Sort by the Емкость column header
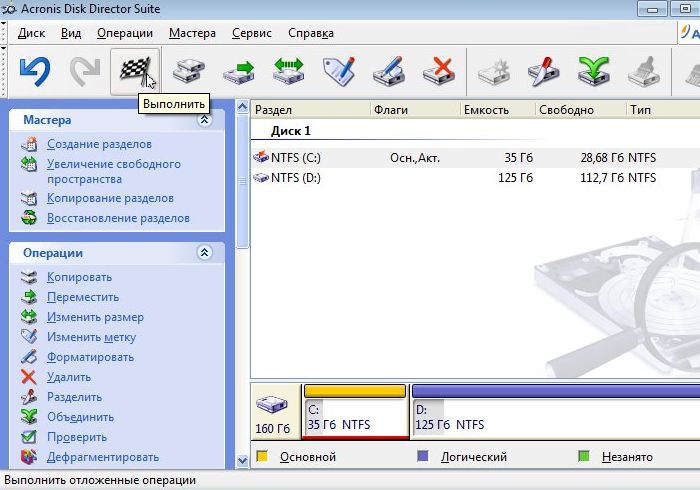Viewport: 700px width, 490px height. click(497, 110)
